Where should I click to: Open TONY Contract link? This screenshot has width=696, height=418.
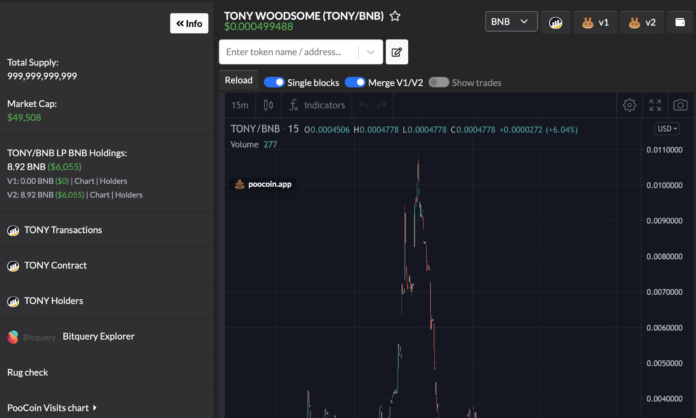tap(55, 265)
